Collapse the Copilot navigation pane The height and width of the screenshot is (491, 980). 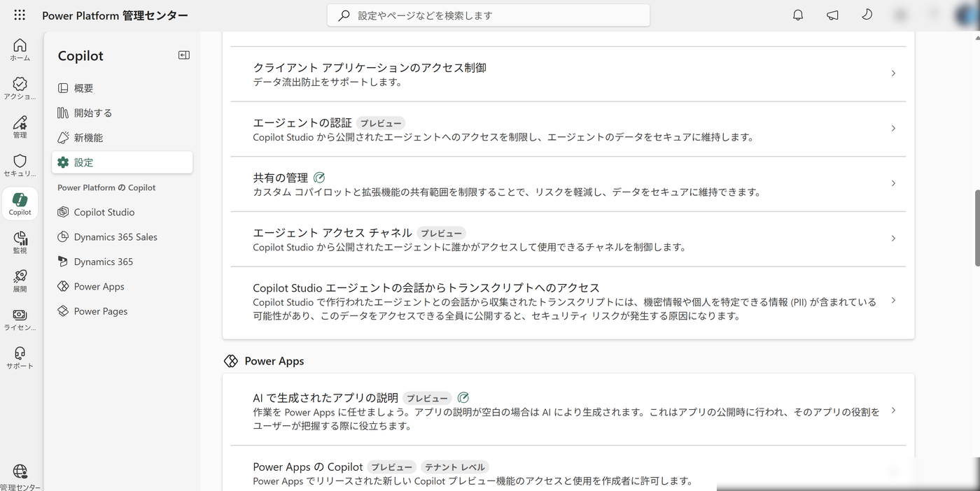pyautogui.click(x=184, y=55)
